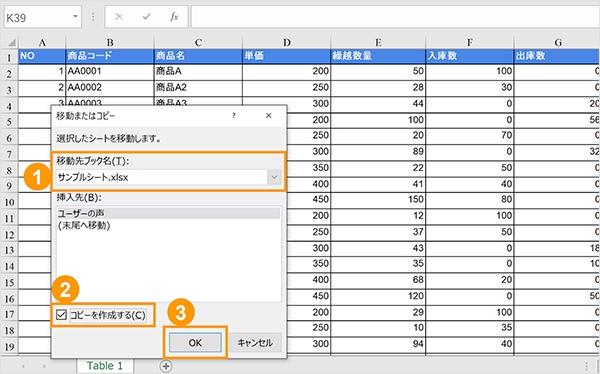The width and height of the screenshot is (600, 374).
Task: Click the 単価 header cell
Action: coord(287,56)
